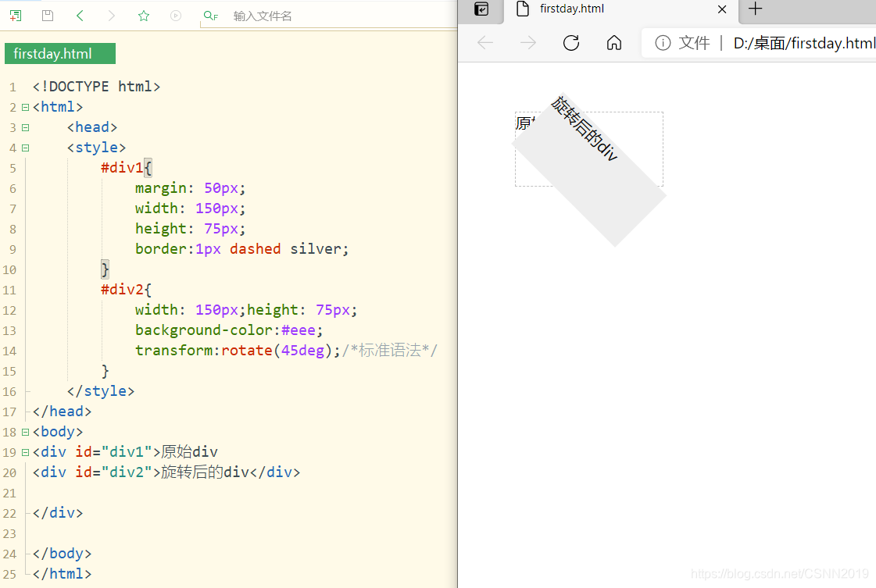Click 'background-color:#eee;' on line 13
876x588 pixels.
229,330
